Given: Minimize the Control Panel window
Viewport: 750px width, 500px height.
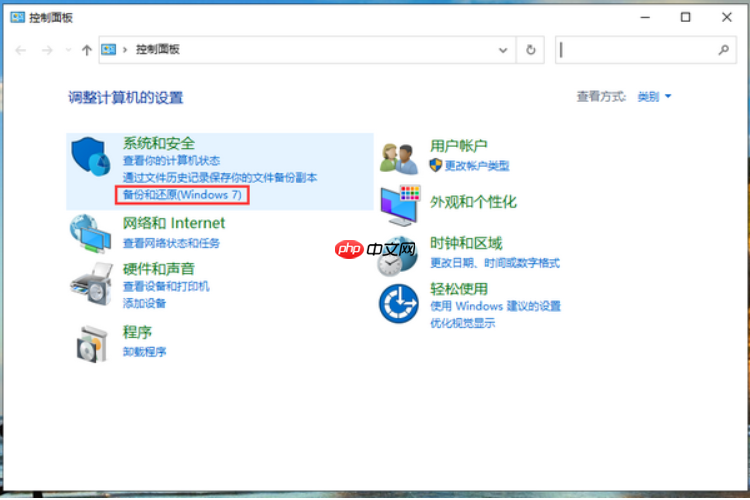Looking at the screenshot, I should (645, 18).
